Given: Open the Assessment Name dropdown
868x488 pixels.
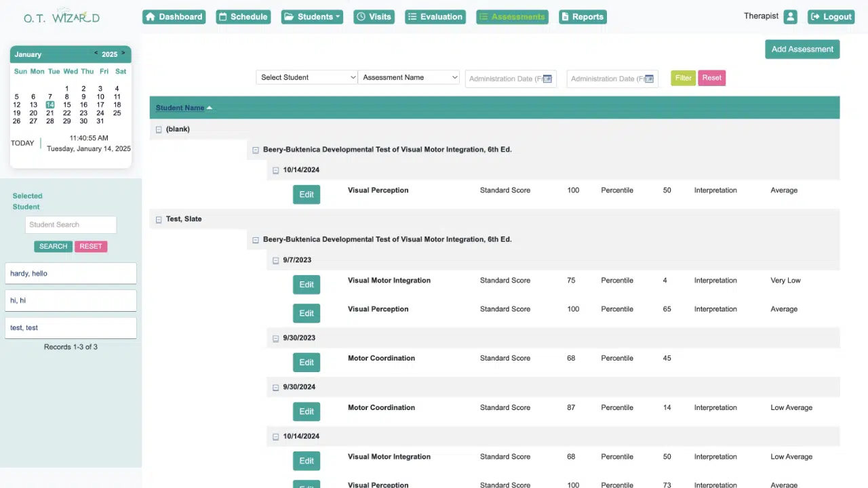Looking at the screenshot, I should tap(408, 77).
